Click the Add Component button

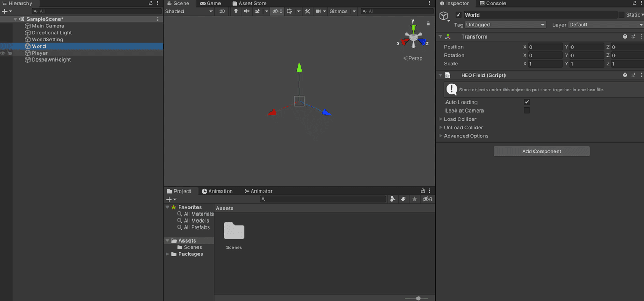pos(541,151)
